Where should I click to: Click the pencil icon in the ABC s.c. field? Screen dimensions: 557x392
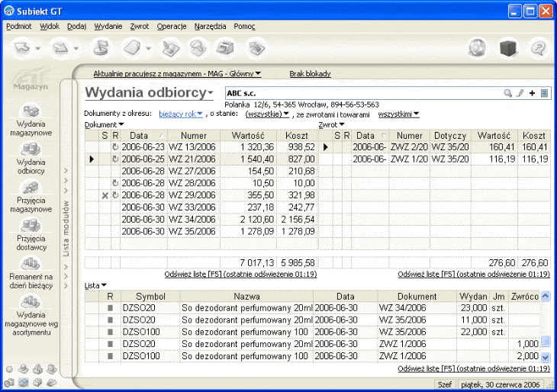tap(520, 93)
